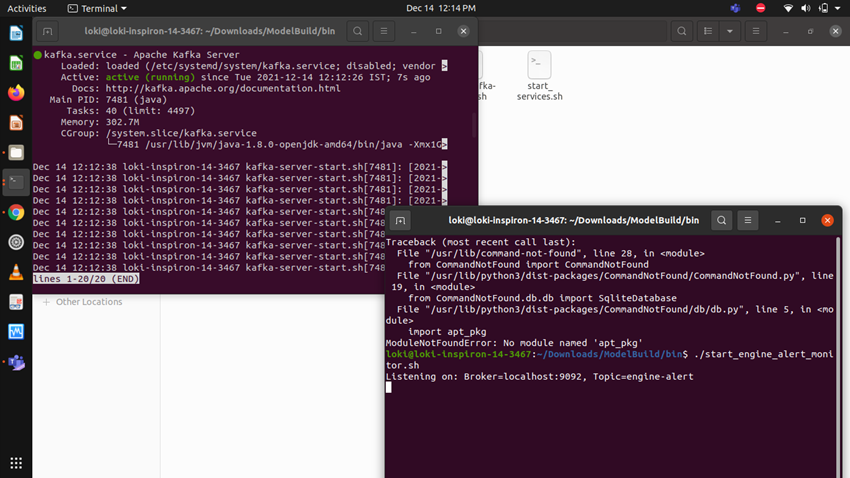Open the Activities overview
This screenshot has width=850, height=478.
pyautogui.click(x=27, y=8)
